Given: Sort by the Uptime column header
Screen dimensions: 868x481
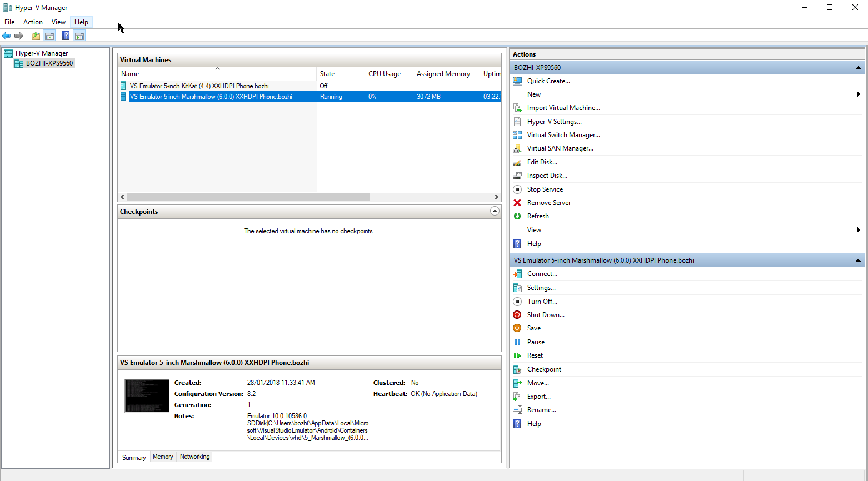Looking at the screenshot, I should coord(491,74).
